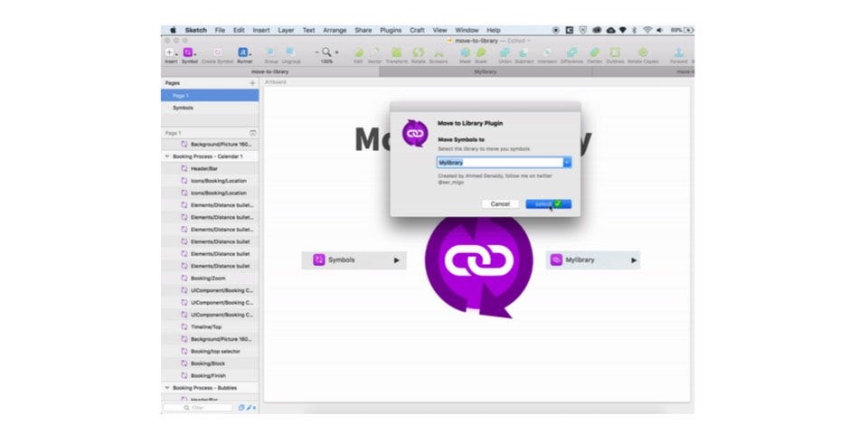
Task: Click the Cancel button in dialog
Action: tap(500, 203)
